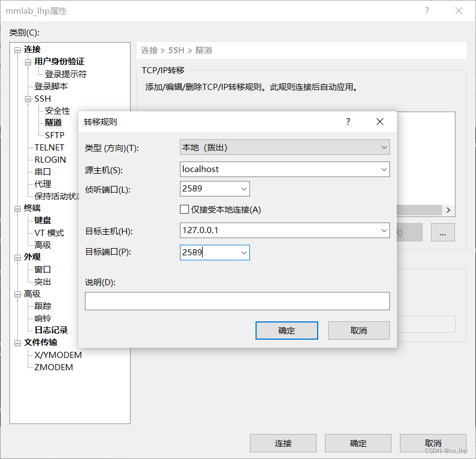476x459 pixels.
Task: Click the help question mark in 转移规则 dialog
Action: tap(348, 122)
